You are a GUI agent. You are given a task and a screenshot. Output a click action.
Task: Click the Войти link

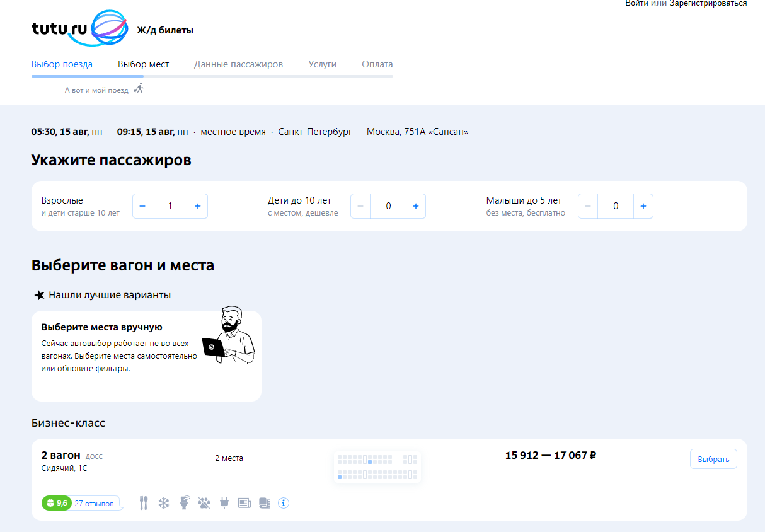[x=636, y=4]
